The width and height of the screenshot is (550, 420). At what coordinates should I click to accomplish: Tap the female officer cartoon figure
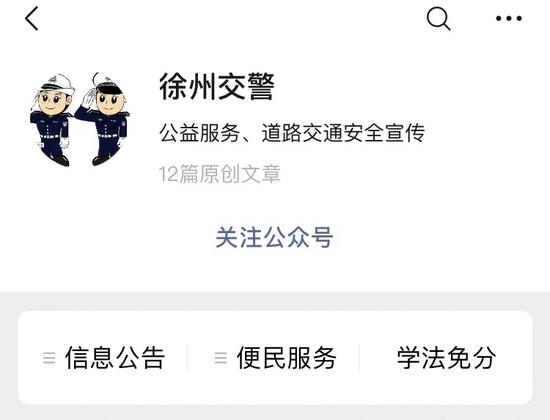pyautogui.click(x=52, y=119)
